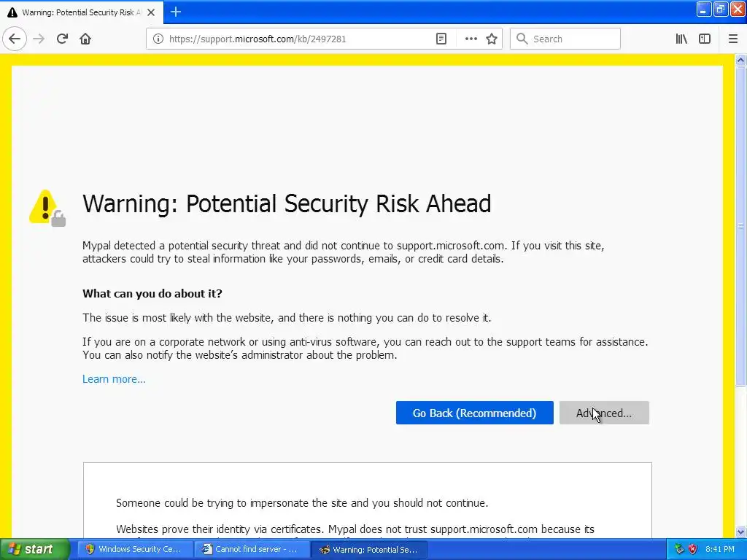Close the Warning: Potential Security Risk tab
Viewport: 747px width, 560px height.
click(x=151, y=12)
